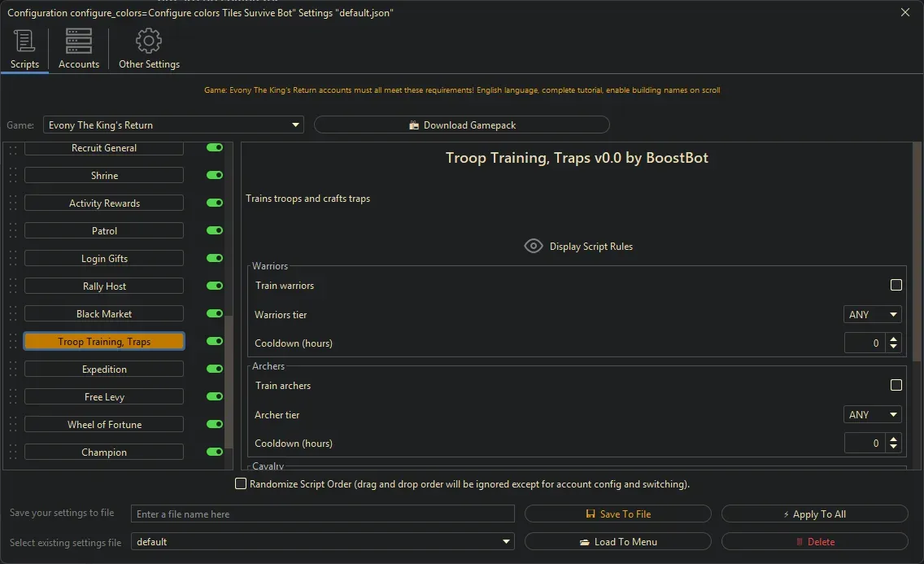The height and width of the screenshot is (564, 924).
Task: Toggle off the Wheel of Fortune script
Action: [214, 423]
